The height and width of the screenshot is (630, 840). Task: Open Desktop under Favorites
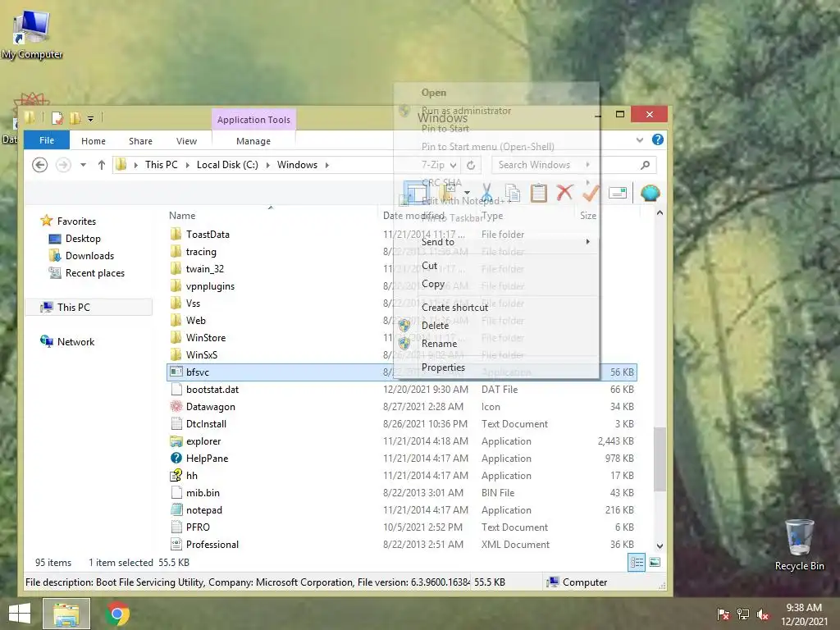(x=83, y=239)
